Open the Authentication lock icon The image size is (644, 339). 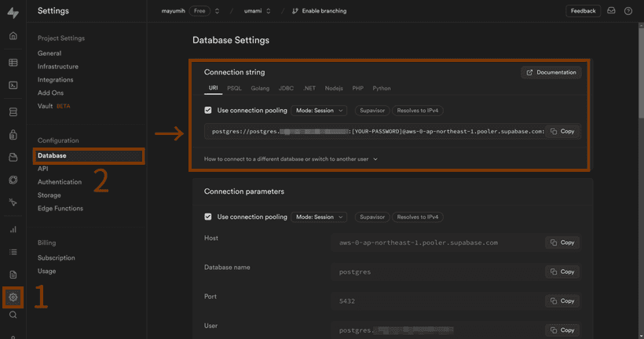pos(13,134)
